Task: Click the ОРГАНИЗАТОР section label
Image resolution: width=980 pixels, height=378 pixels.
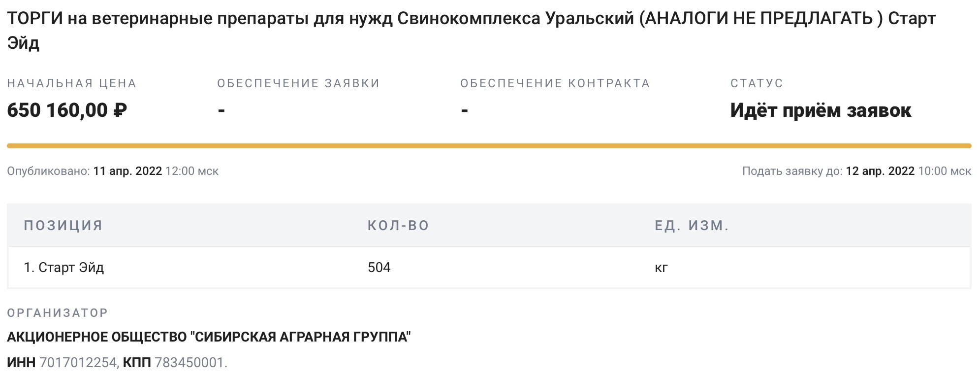Action: click(x=58, y=313)
